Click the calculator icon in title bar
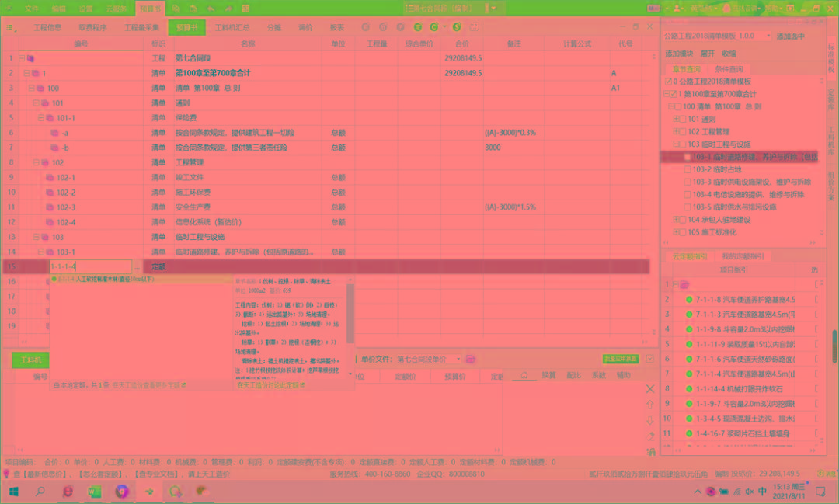The width and height of the screenshot is (839, 504). [246, 9]
